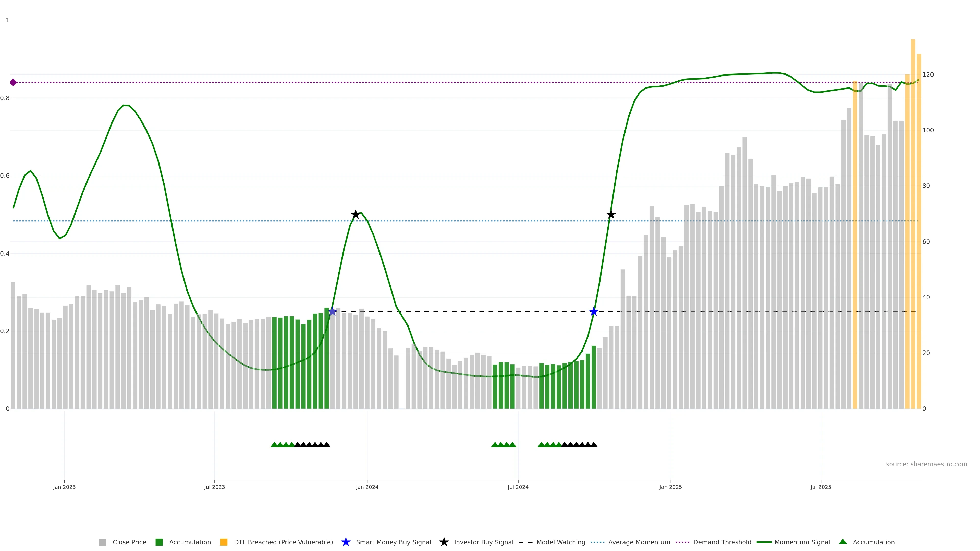Click the green square Accumulation legend icon
980x551 pixels.
159,542
